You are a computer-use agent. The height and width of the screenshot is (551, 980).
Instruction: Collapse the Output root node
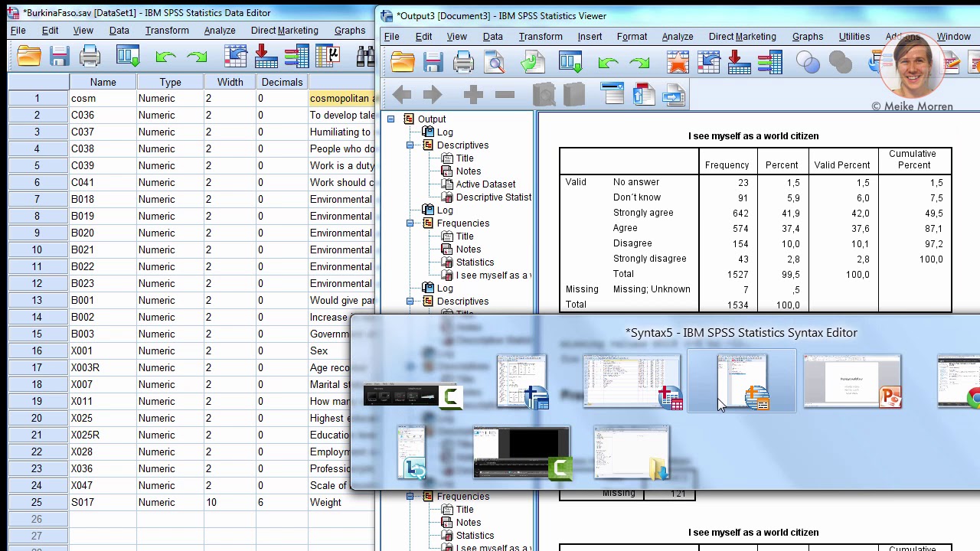pyautogui.click(x=390, y=119)
